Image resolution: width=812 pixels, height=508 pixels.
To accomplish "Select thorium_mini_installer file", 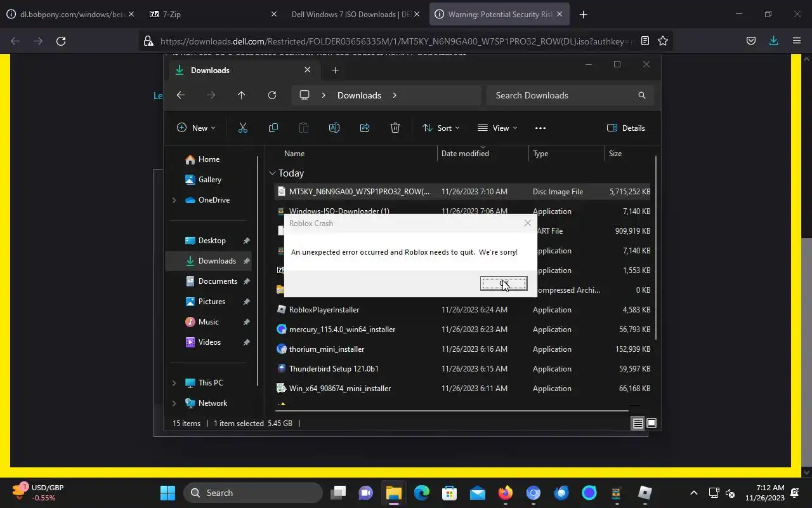I will pos(463,349).
